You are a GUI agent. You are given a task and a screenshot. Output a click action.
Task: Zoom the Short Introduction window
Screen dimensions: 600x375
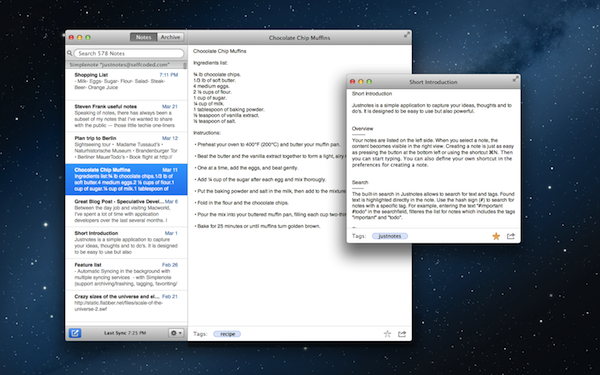(x=369, y=82)
